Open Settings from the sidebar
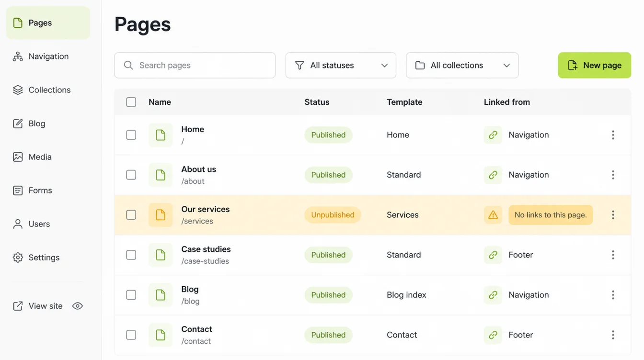The width and height of the screenshot is (644, 360). [x=48, y=258]
